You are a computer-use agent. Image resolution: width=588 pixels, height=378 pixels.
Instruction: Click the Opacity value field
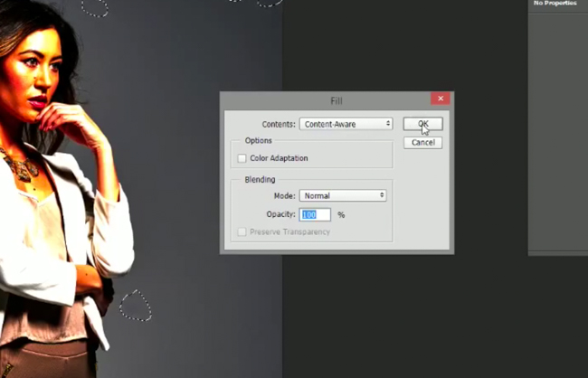click(x=315, y=214)
